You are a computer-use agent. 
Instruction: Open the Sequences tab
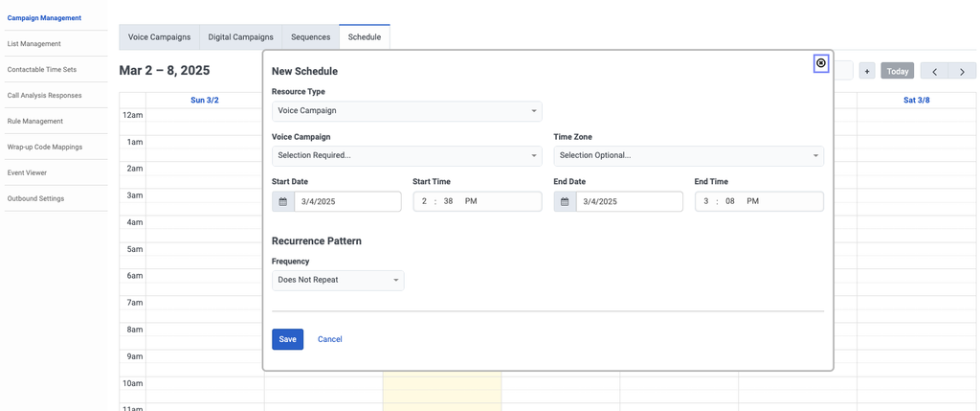[310, 37]
